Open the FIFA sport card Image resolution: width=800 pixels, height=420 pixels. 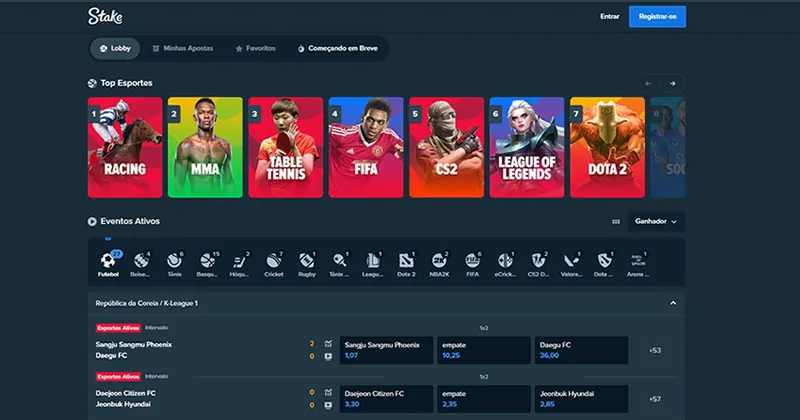(x=366, y=147)
